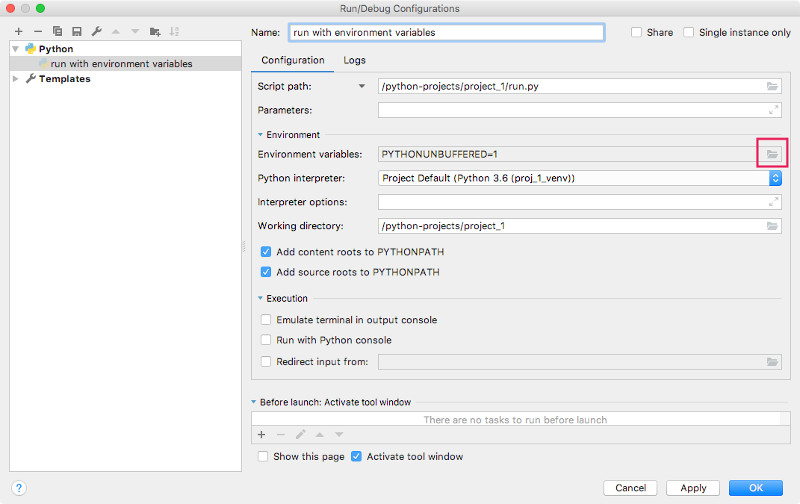The image size is (800, 504).
Task: Toggle the Single instance only checkbox
Action: (688, 32)
